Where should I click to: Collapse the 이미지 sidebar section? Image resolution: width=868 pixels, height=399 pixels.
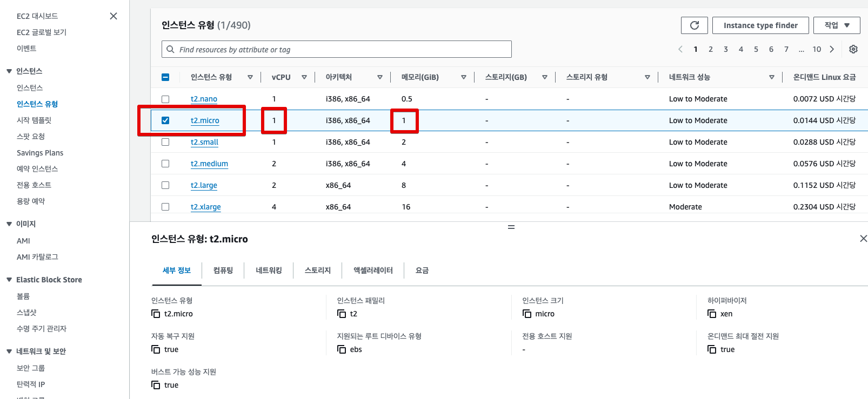9,224
